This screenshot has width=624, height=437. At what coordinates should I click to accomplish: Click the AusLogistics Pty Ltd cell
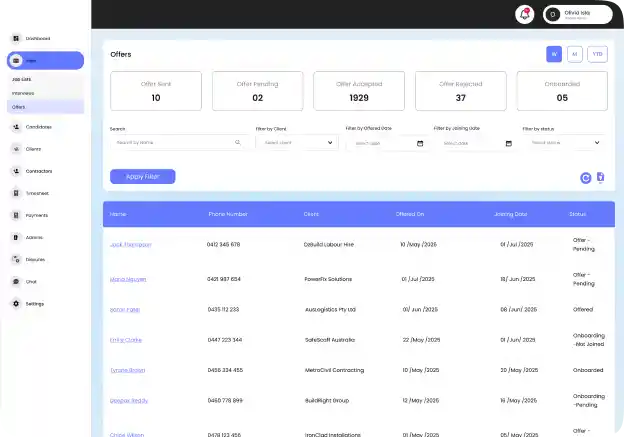(330, 309)
